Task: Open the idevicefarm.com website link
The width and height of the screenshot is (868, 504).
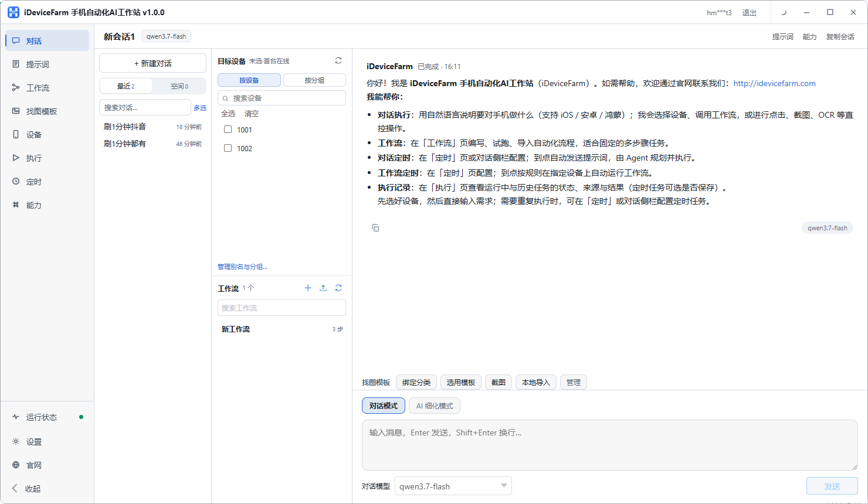Action: [774, 83]
